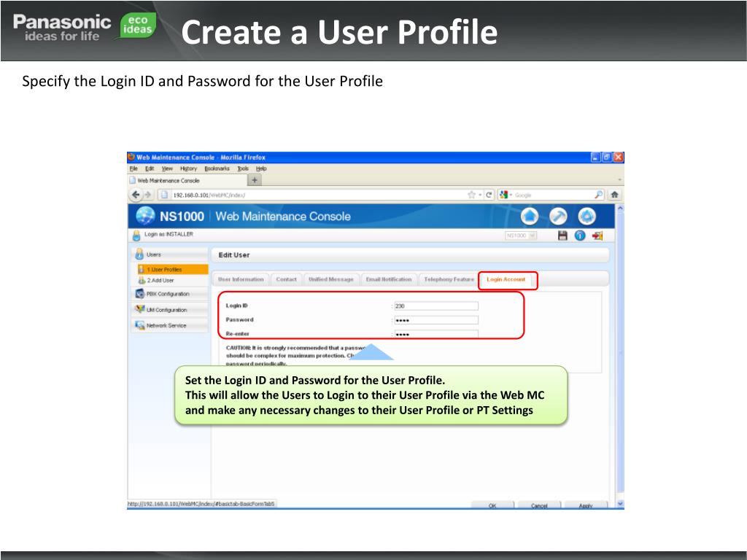Viewport: 747px width, 560px height.
Task: Open the Firefox home page icon
Action: [x=614, y=194]
